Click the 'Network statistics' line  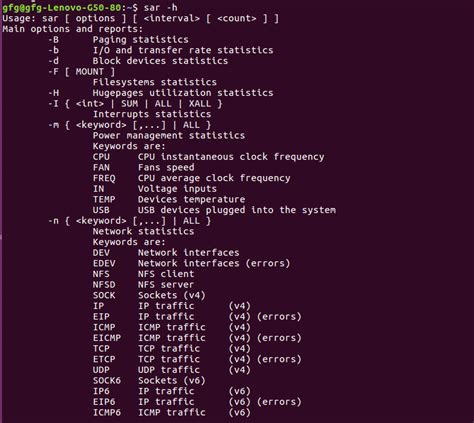click(144, 232)
